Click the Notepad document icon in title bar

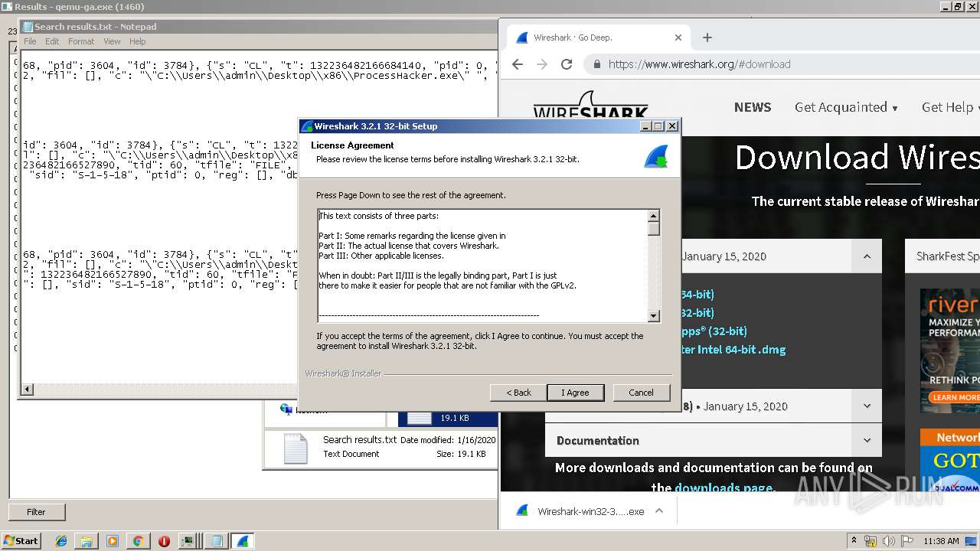(x=28, y=27)
